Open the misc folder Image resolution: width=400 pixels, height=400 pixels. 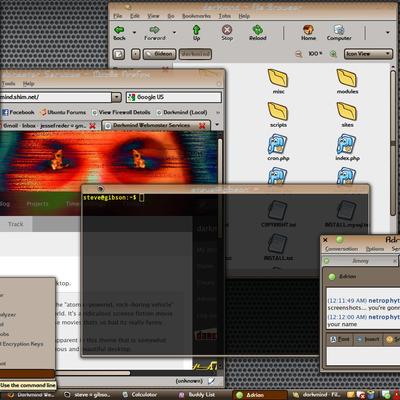click(x=278, y=81)
